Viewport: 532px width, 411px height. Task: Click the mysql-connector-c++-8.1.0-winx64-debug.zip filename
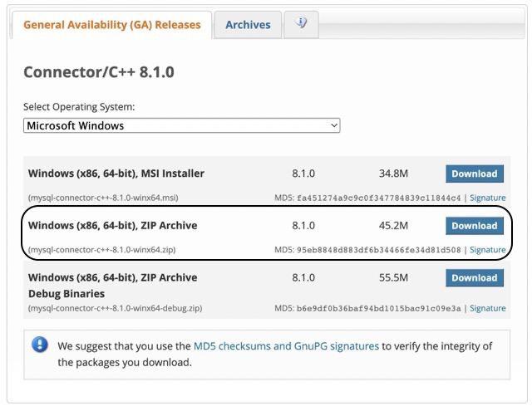pos(115,308)
